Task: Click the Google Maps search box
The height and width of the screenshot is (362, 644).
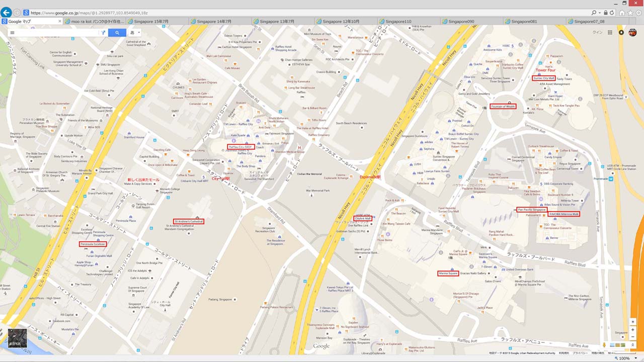Action: pos(57,33)
